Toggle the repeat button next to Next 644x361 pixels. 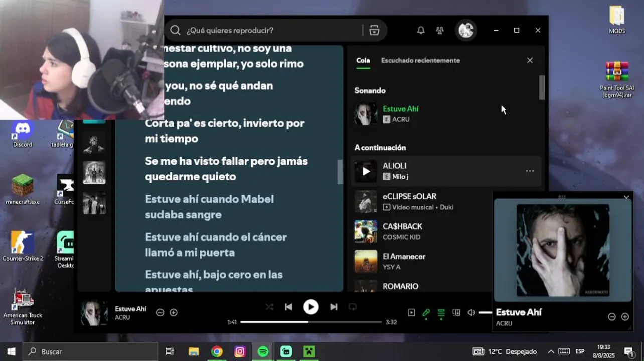click(353, 307)
